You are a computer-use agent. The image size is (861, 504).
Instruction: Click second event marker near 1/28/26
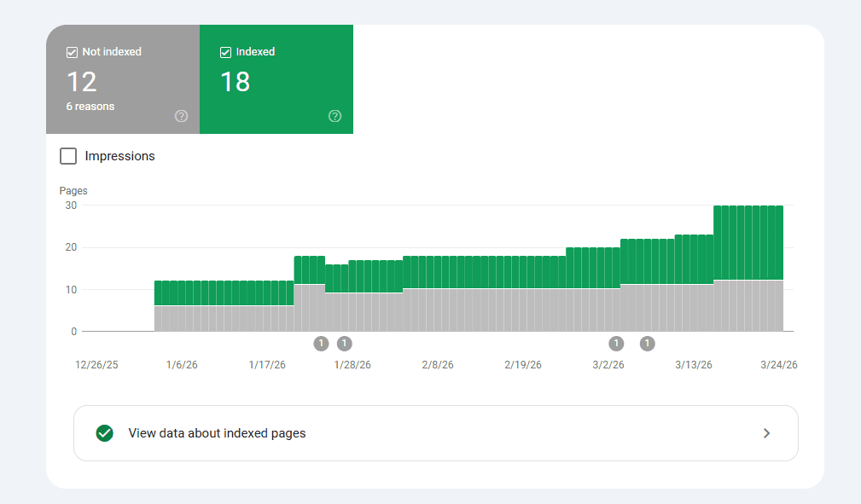tap(345, 343)
